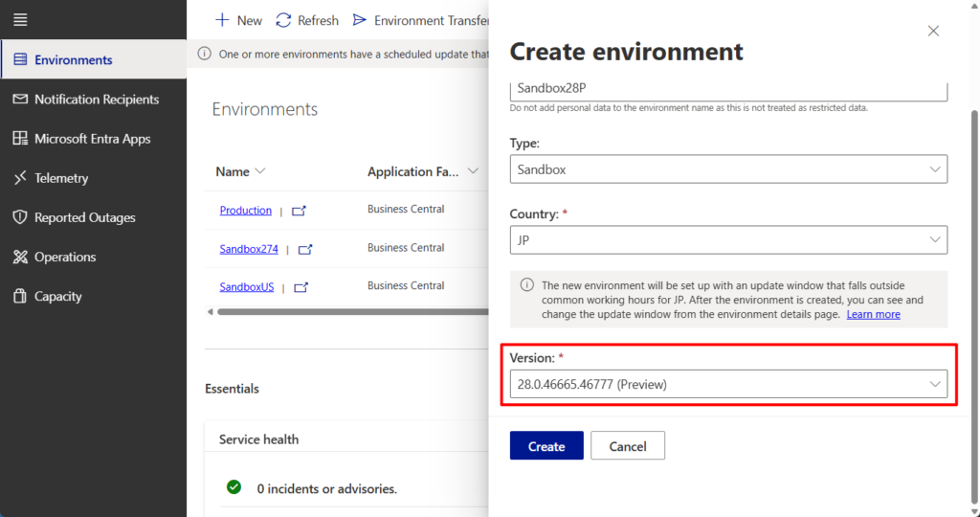Expand the Country dropdown showing JP

tap(727, 240)
